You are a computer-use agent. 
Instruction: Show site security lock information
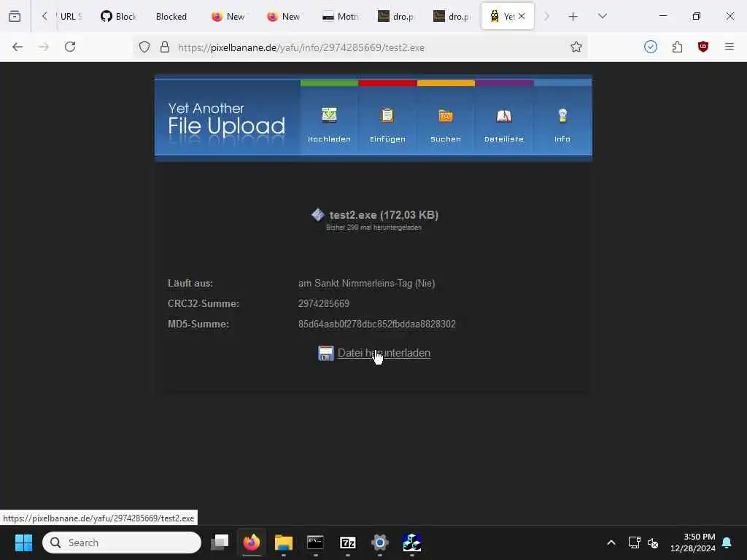click(165, 47)
